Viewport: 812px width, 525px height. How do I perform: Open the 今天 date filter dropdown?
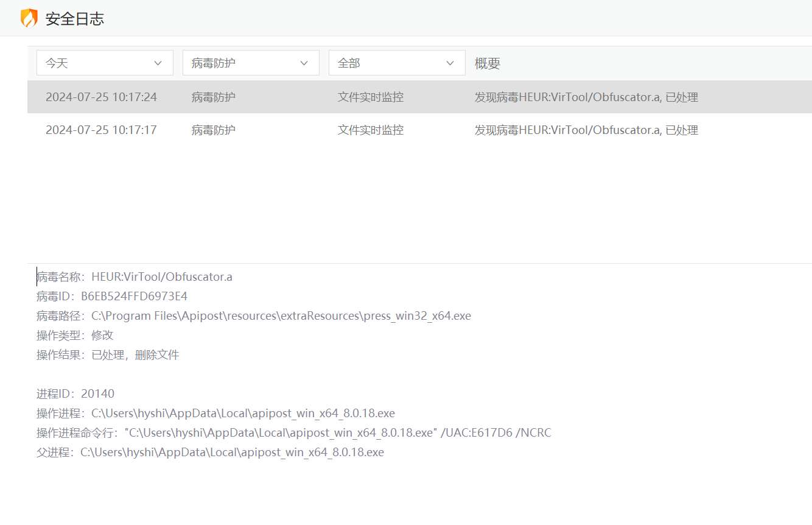[105, 63]
